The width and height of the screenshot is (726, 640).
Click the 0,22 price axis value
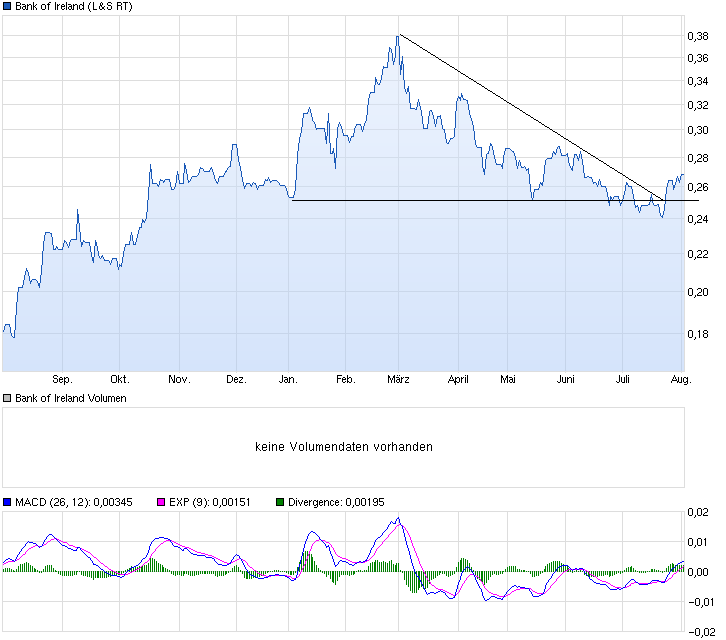pyautogui.click(x=698, y=254)
